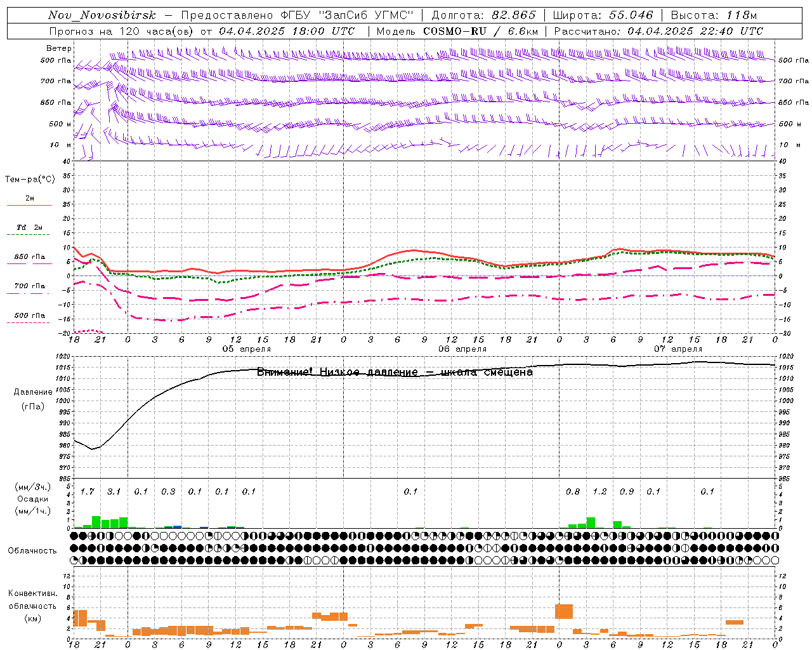Viewport: 812px width, 650px height.
Task: Click the '700 гПа' temperature legend entry
Action: point(29,288)
